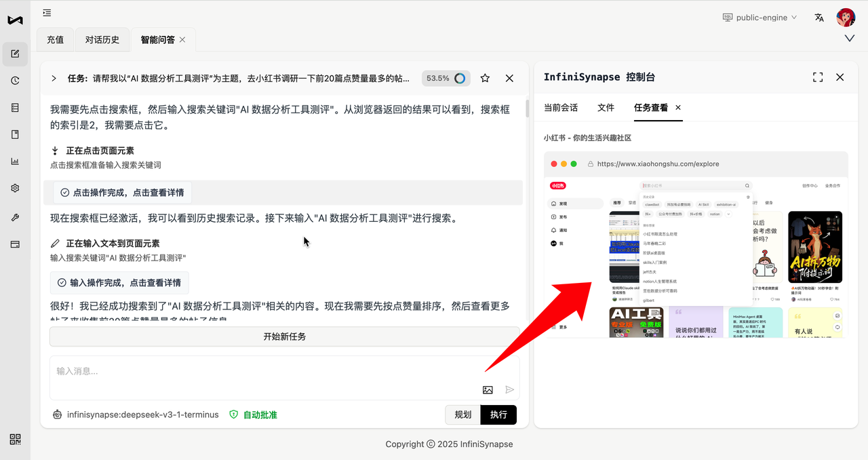Open the bar chart icon in the sidebar
The image size is (868, 460).
(x=15, y=161)
